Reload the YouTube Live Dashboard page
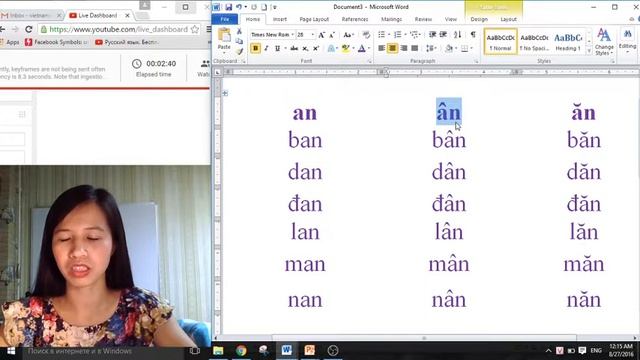The height and width of the screenshot is (360, 640). (29, 29)
